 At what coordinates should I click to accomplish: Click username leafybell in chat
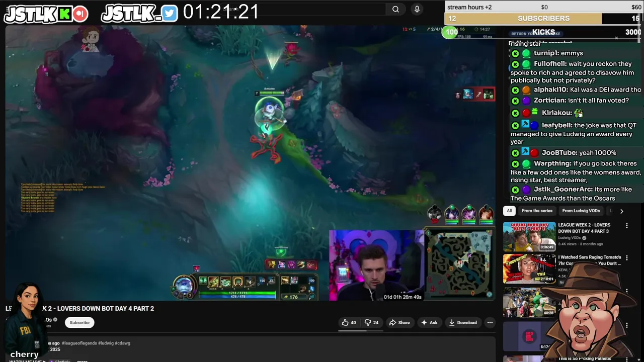[556, 125]
